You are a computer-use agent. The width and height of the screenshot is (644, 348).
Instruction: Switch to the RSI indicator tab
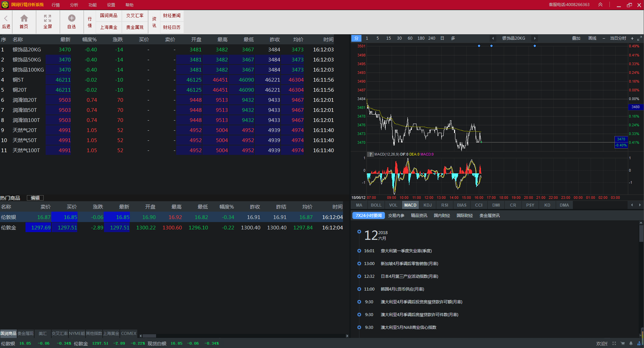(445, 205)
